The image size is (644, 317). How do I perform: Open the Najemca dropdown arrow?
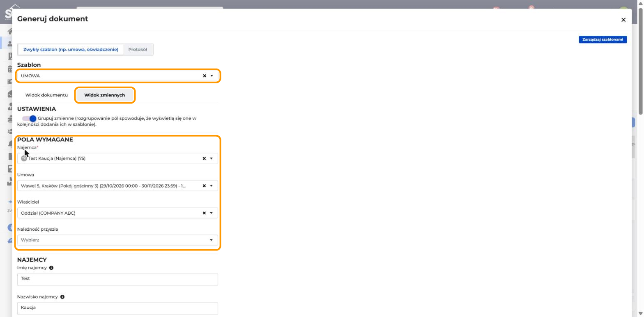(212, 158)
